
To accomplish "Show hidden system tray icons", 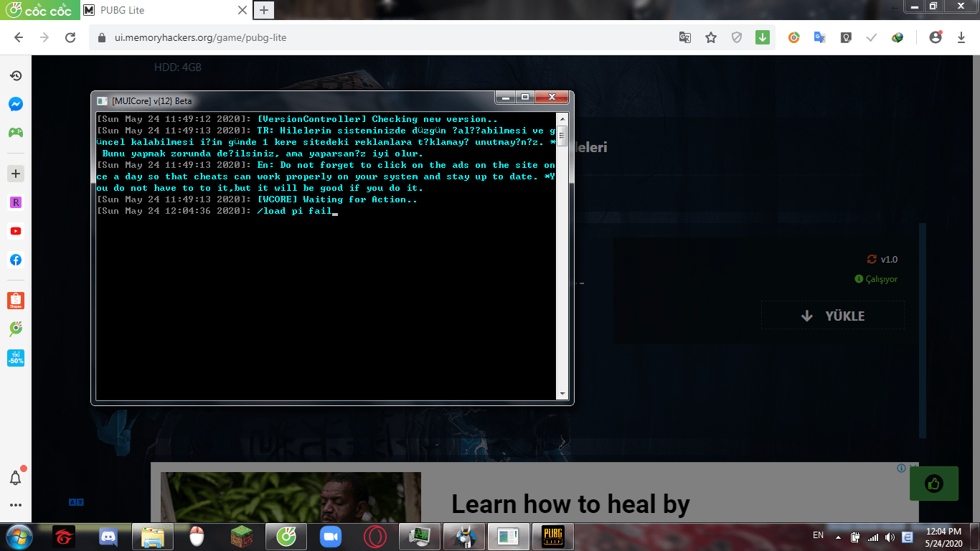I will (x=838, y=537).
